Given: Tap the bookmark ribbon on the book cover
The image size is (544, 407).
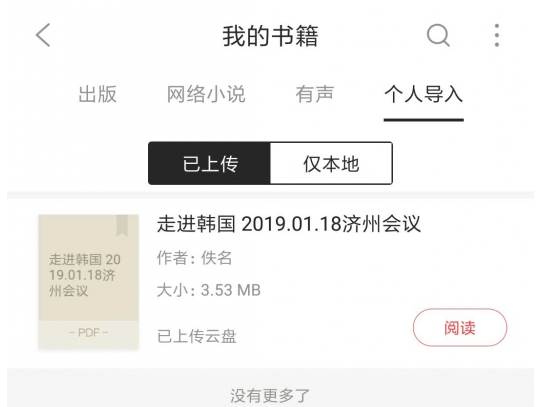Looking at the screenshot, I should click(122, 226).
